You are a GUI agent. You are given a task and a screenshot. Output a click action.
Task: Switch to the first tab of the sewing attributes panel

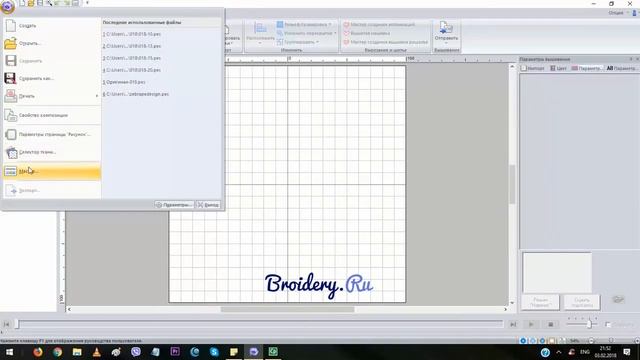tap(533, 68)
